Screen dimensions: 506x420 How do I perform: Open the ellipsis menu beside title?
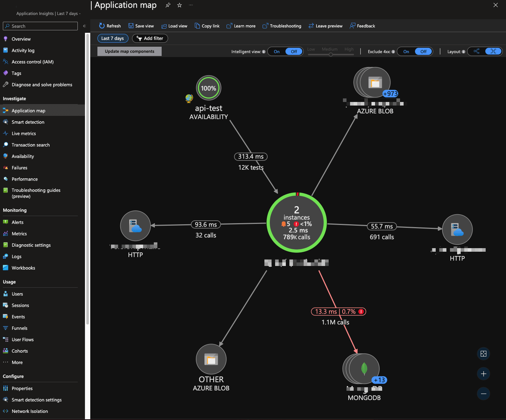point(191,5)
